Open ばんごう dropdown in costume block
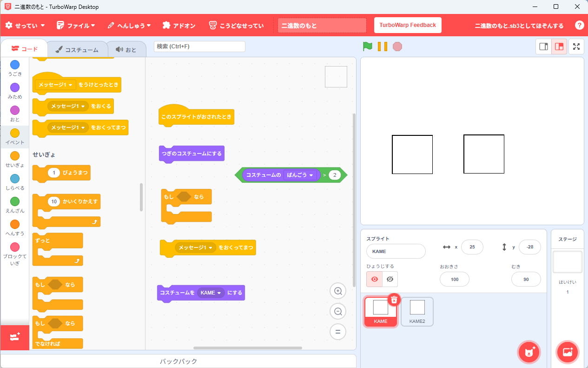Image resolution: width=588 pixels, height=368 pixels. [301, 175]
